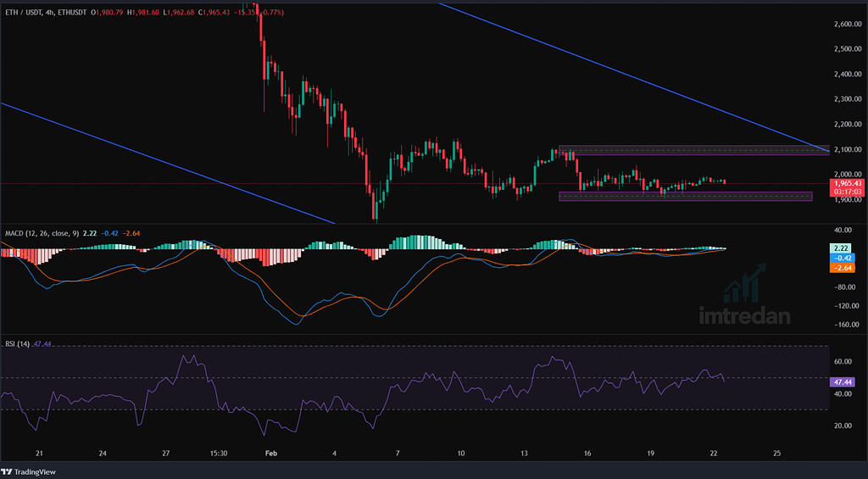Click the 1,900.00 price axis label
The height and width of the screenshot is (479, 868).
point(848,199)
